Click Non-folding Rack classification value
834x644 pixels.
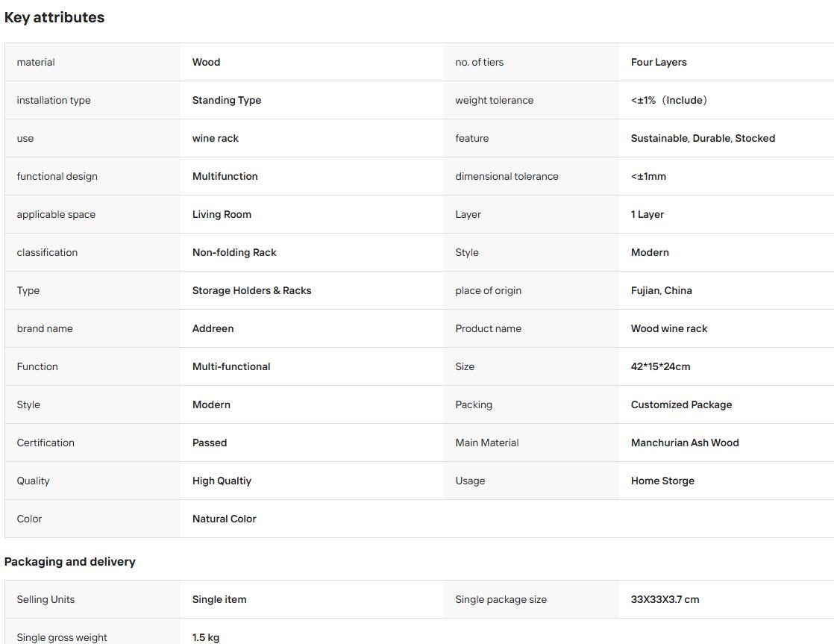[234, 252]
